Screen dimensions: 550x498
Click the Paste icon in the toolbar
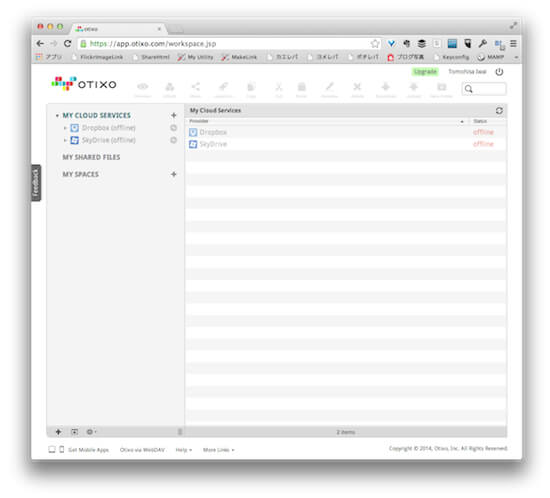[x=302, y=87]
